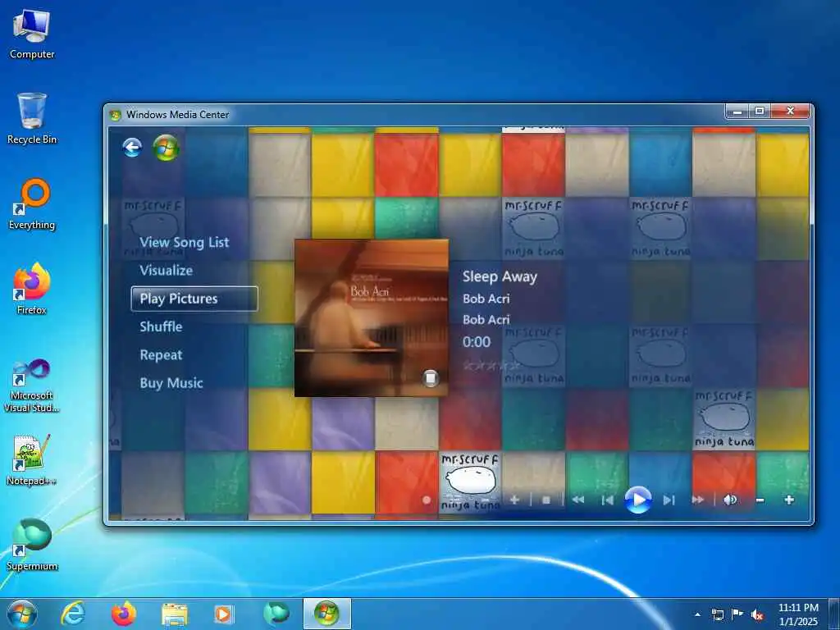Click the Show desktop strip at the taskbar end
Image resolution: width=840 pixels, height=630 pixels.
click(x=834, y=614)
